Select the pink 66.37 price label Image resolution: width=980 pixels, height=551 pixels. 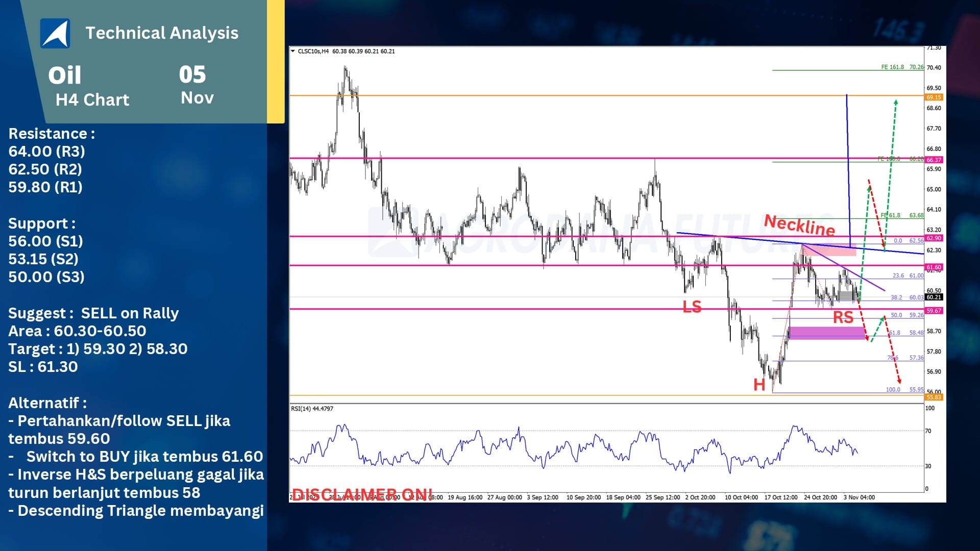[934, 160]
